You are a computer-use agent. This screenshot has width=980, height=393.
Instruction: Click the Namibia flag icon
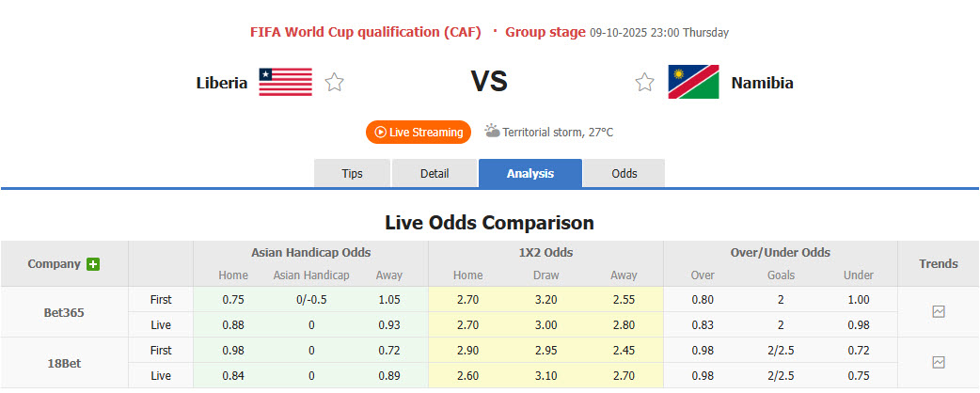click(x=693, y=83)
